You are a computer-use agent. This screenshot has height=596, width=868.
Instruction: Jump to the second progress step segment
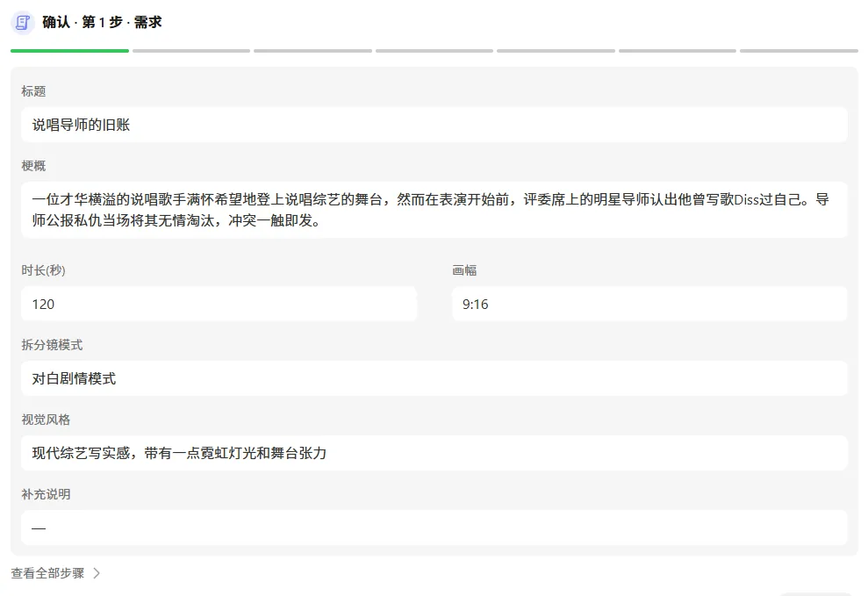[x=191, y=51]
